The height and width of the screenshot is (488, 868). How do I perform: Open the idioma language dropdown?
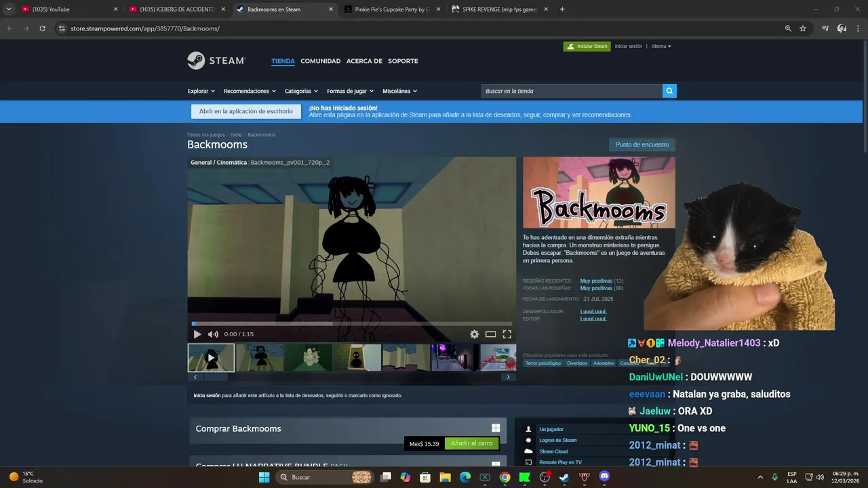pyautogui.click(x=661, y=46)
